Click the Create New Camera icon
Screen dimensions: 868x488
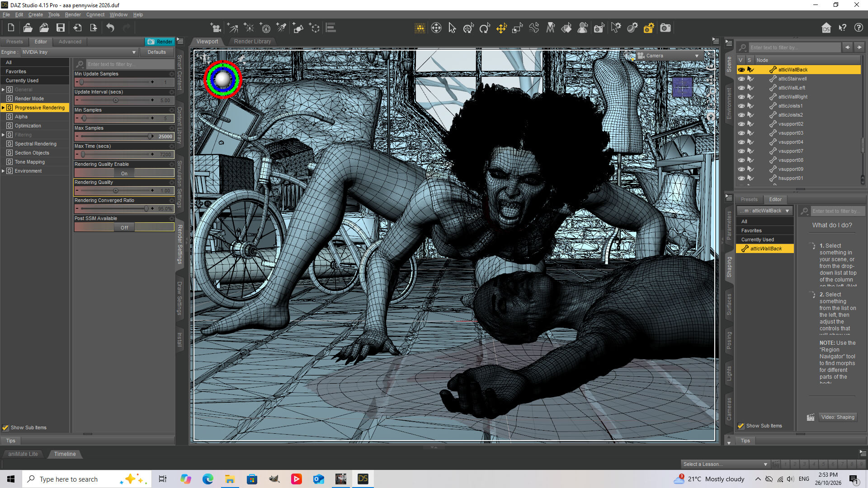(216, 28)
